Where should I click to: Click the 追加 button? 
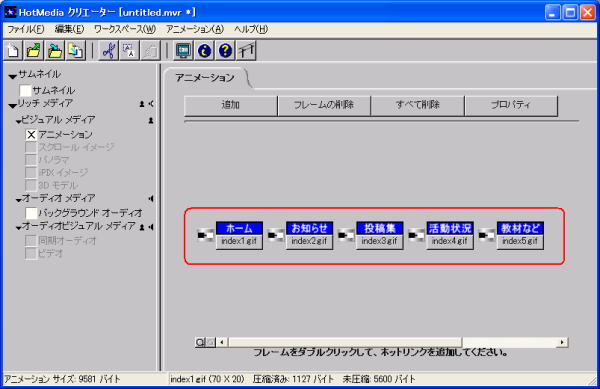point(230,106)
